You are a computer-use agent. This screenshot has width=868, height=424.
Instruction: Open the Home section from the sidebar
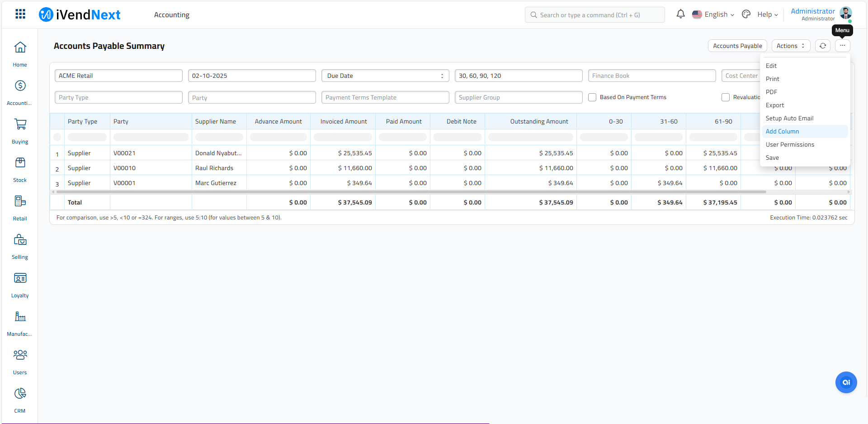pyautogui.click(x=20, y=52)
